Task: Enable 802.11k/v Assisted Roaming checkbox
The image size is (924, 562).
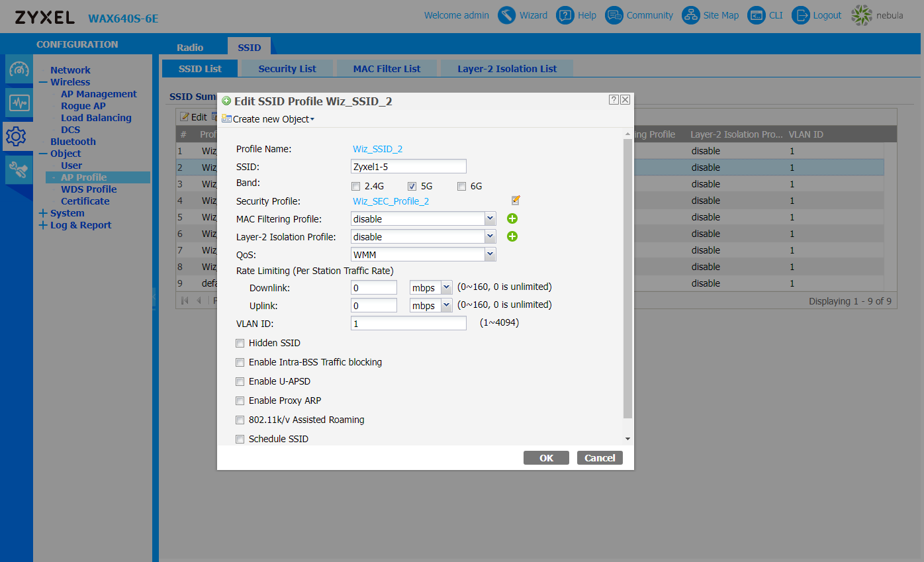Action: point(240,420)
